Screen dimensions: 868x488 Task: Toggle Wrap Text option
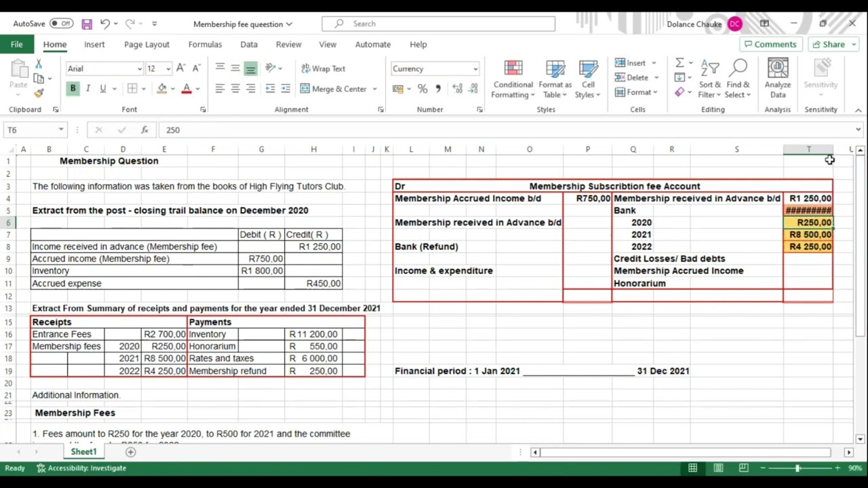[x=323, y=68]
